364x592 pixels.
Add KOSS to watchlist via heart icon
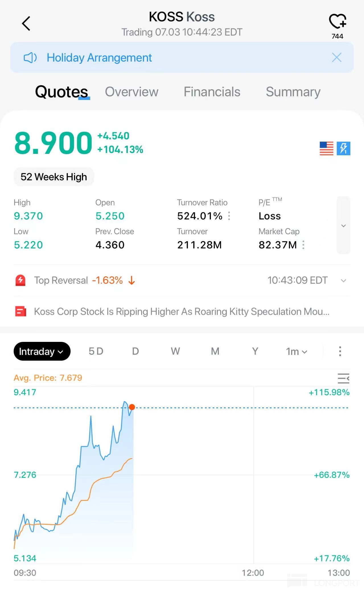coord(338,22)
